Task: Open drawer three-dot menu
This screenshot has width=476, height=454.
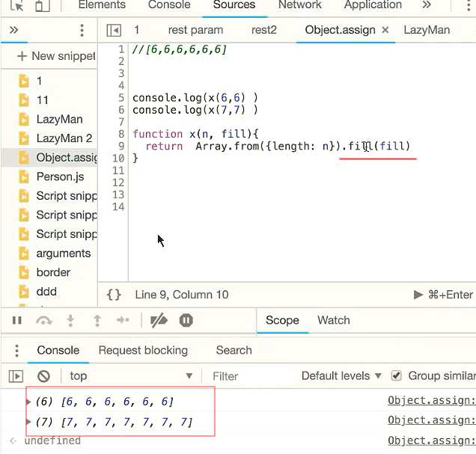Action: coord(16,351)
